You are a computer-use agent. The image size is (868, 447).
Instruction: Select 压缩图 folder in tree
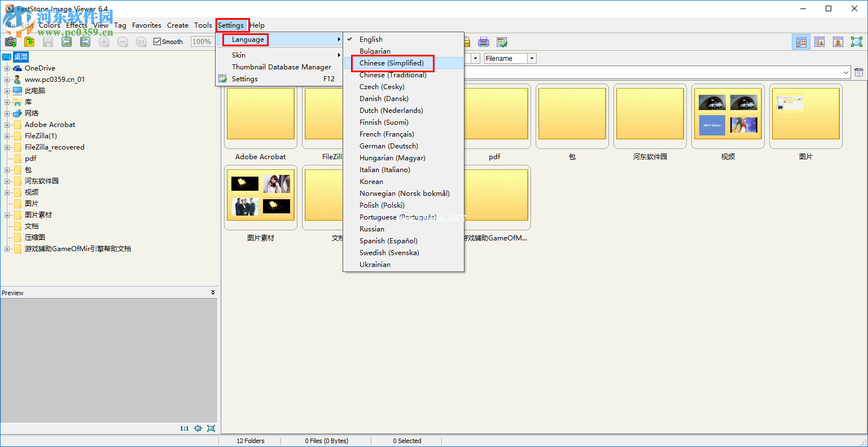35,238
